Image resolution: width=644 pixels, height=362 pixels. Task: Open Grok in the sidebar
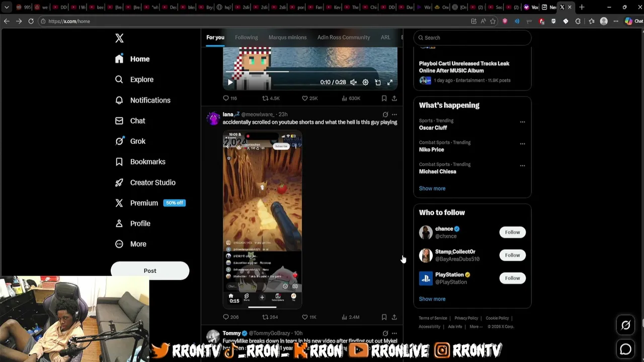[130, 141]
